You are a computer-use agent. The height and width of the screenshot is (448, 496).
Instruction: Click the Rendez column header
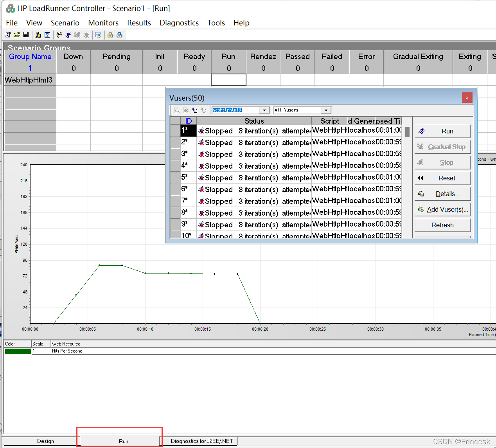(263, 56)
